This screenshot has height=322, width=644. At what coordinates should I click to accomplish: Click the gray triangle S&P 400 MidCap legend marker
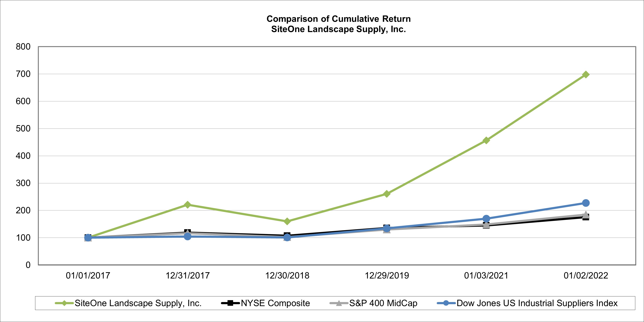pos(339,303)
